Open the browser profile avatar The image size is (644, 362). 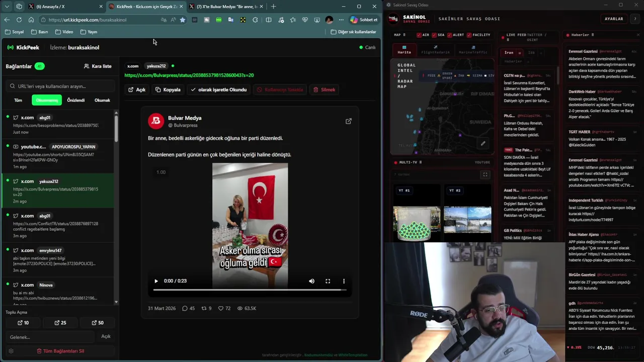point(329,20)
